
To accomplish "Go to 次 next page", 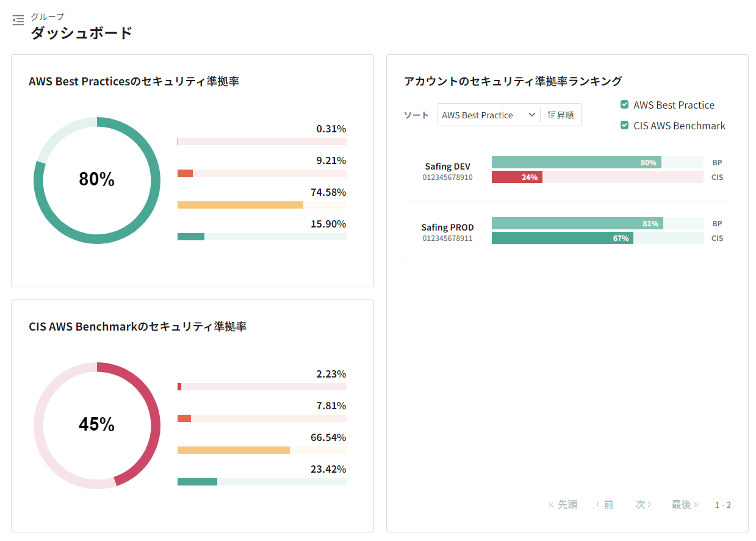I will click(x=644, y=504).
